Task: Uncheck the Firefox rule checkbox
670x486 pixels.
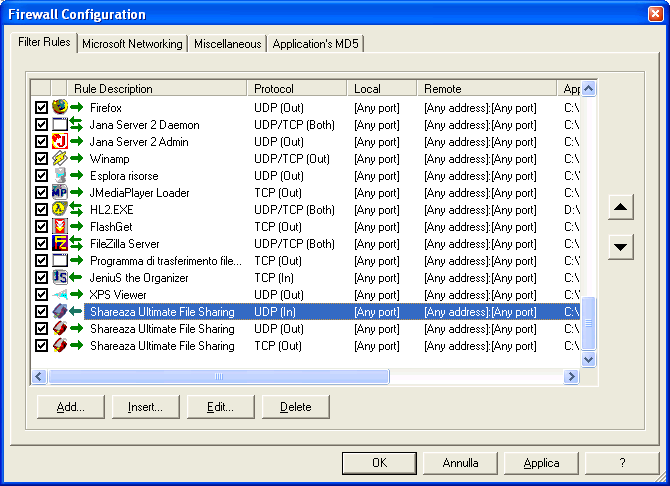Action: point(41,107)
